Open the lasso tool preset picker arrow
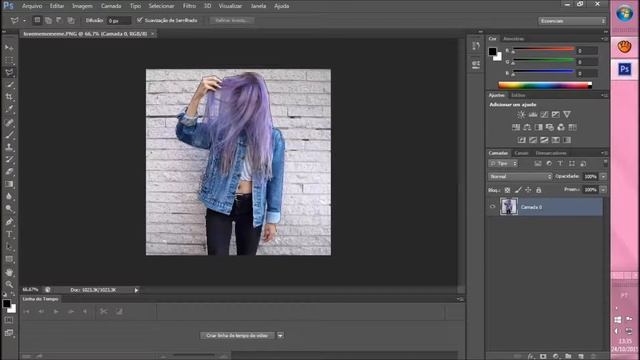Viewport: 640px width, 360px height. (x=24, y=20)
